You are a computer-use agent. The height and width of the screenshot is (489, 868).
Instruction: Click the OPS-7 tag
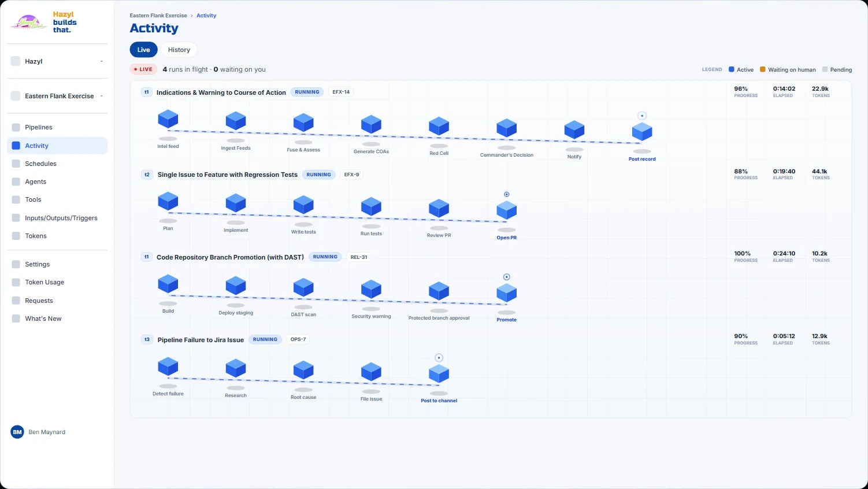pyautogui.click(x=298, y=339)
